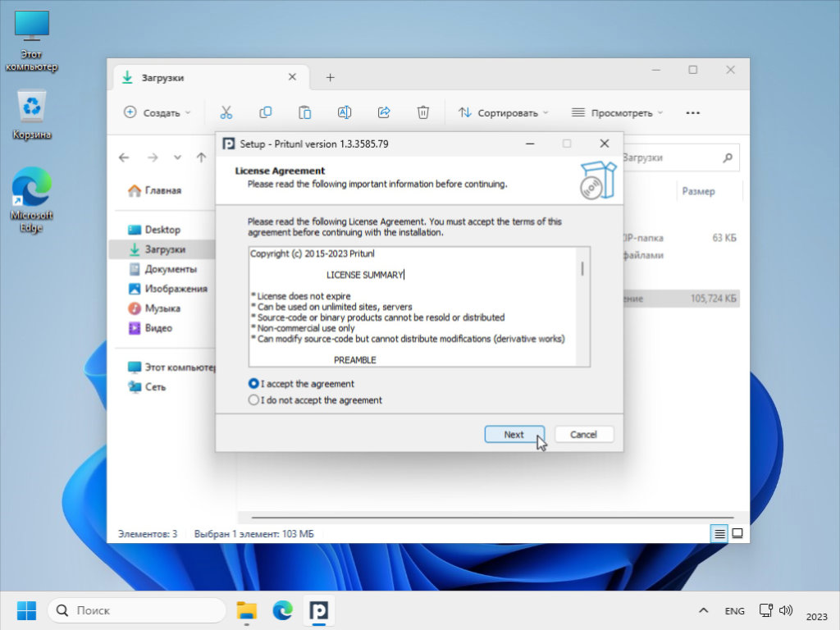840x630 pixels.
Task: Open Музыка in navigation pane
Action: [154, 308]
